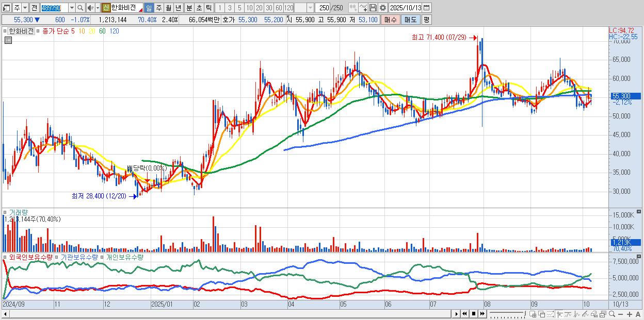The image size is (644, 320).
Task: Select the tick 틱 period button
Action: 208,8
